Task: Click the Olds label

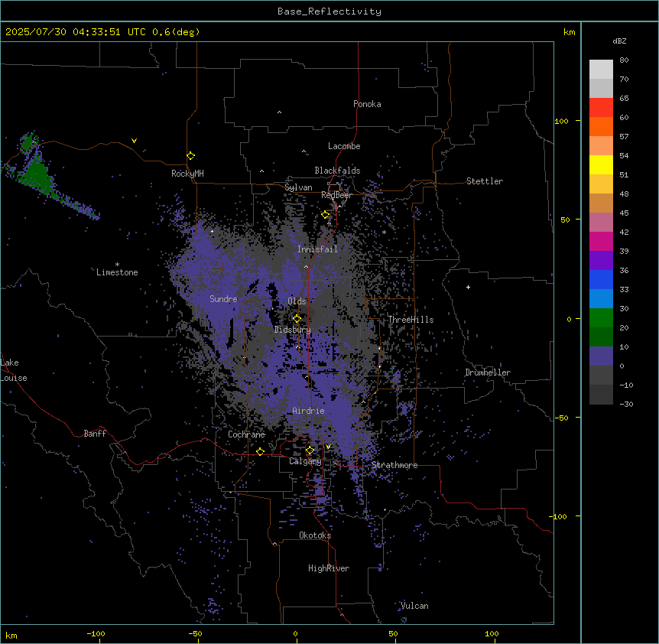Action: click(297, 301)
